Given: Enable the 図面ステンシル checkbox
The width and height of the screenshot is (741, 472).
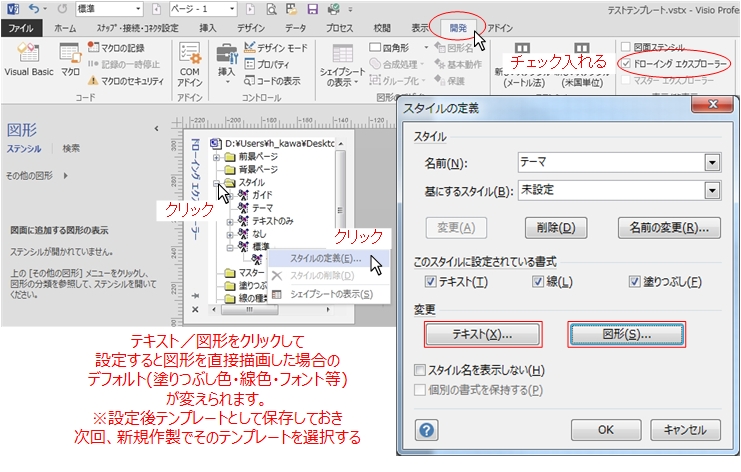Looking at the screenshot, I should [x=626, y=47].
